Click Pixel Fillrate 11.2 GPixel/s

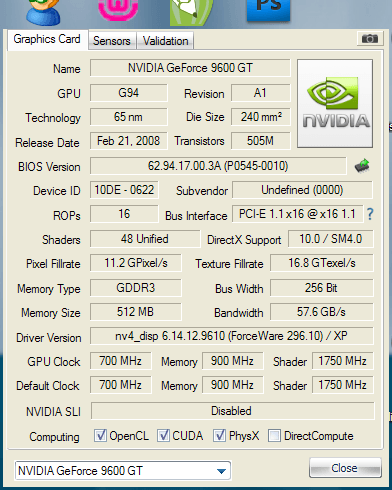click(x=136, y=263)
